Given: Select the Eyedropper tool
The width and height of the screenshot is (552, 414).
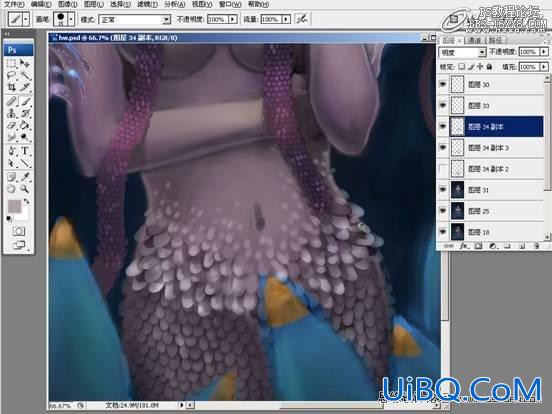Looking at the screenshot, I should 24,177.
